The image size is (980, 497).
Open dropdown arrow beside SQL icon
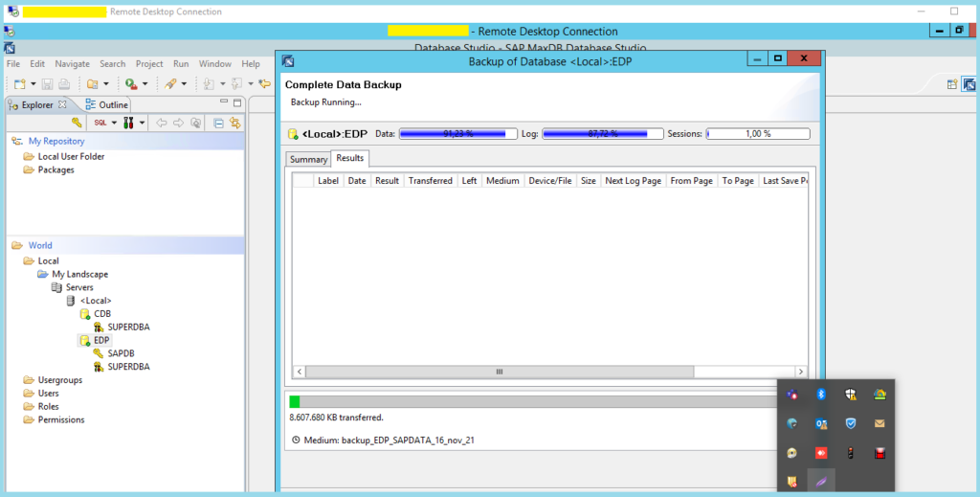pyautogui.click(x=114, y=123)
